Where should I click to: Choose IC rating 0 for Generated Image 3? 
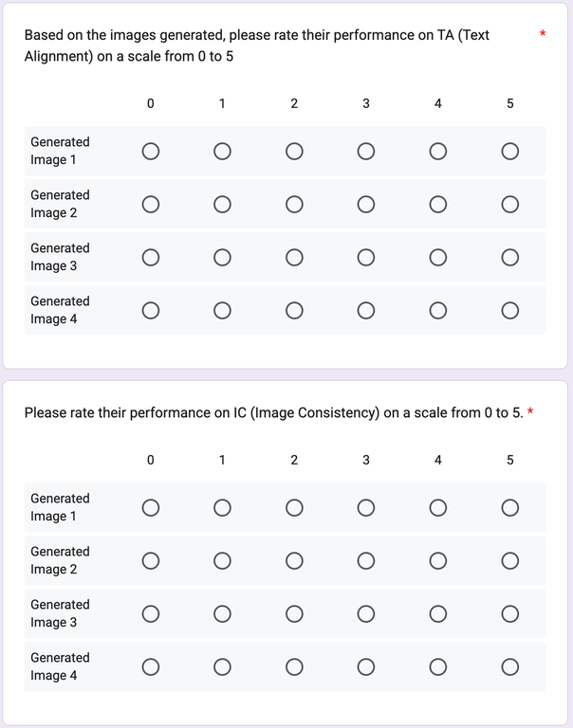pos(150,614)
